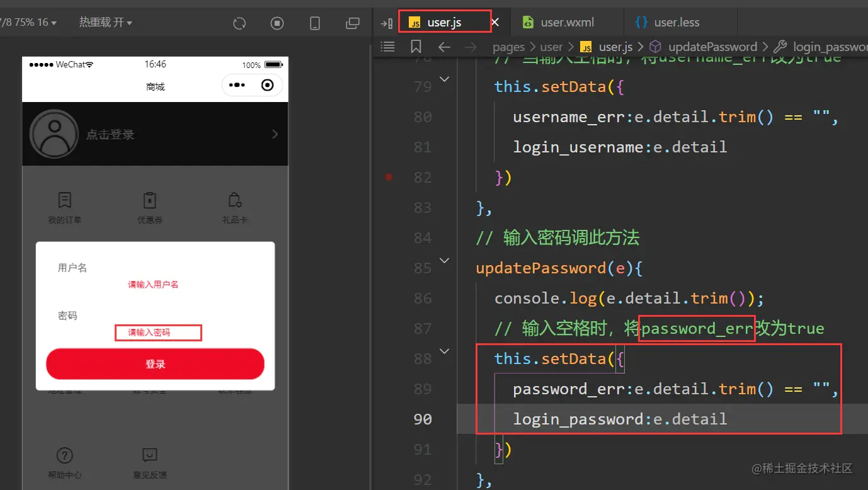Tap the chevron on the 点击登录 row
Image resolution: width=868 pixels, height=490 pixels.
[x=275, y=134]
